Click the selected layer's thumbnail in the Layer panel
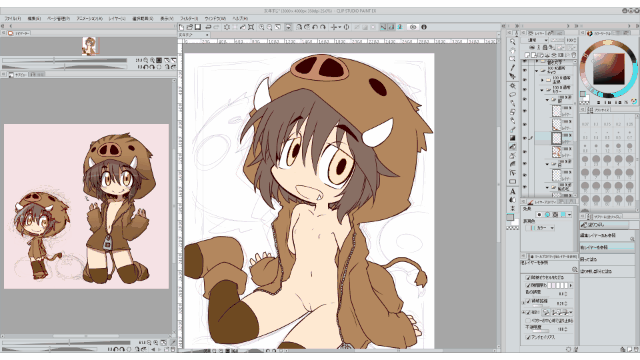Screen dimensions: 640x360 [557, 138]
